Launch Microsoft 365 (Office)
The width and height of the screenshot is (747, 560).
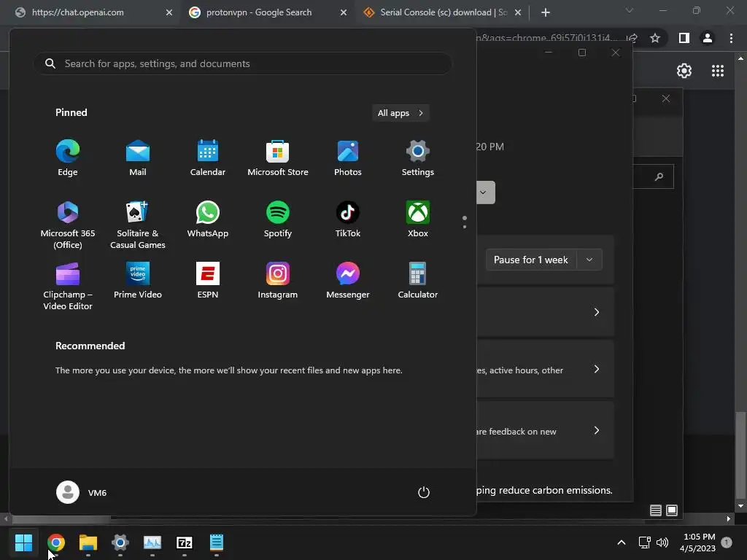pyautogui.click(x=68, y=225)
